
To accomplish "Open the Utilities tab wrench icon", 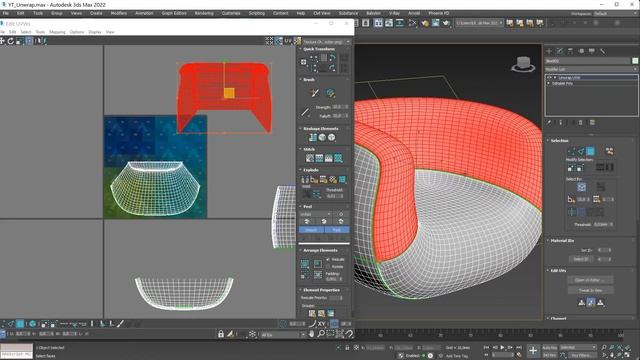I will (x=602, y=51).
